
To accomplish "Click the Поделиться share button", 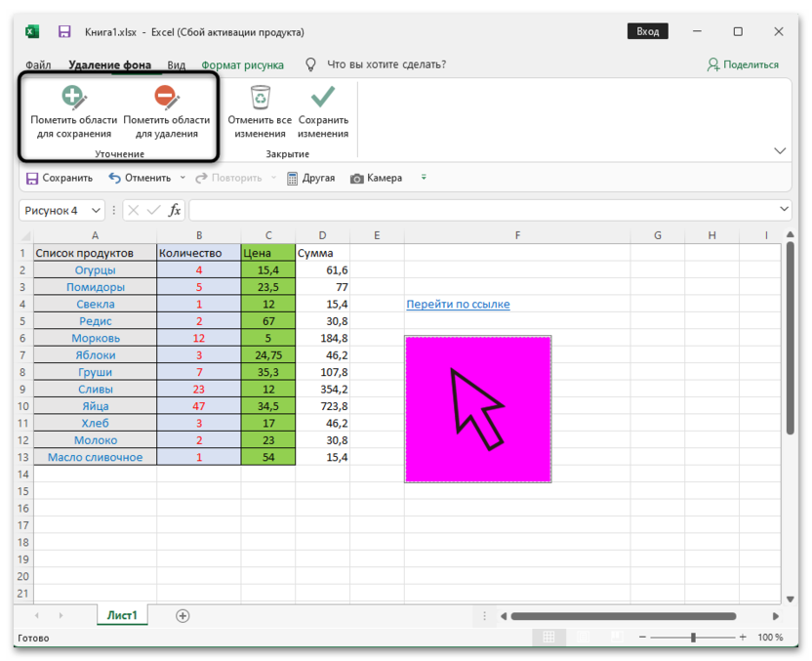I will (x=743, y=65).
